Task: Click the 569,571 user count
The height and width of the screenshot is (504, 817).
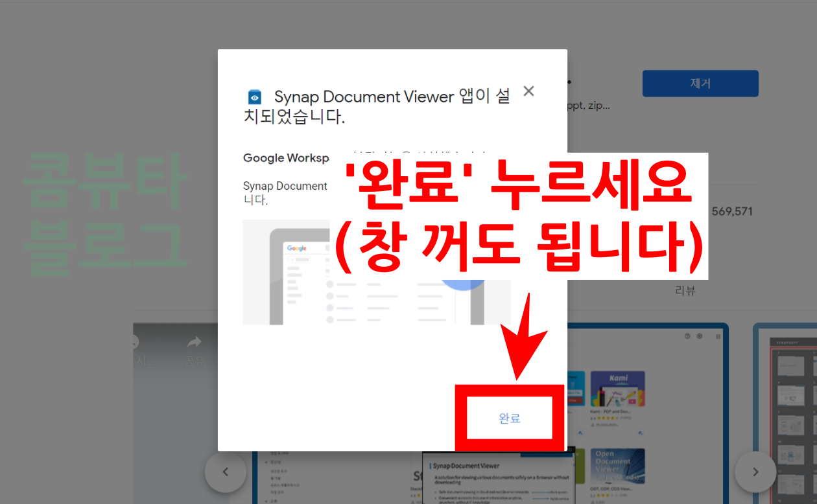Action: pos(732,211)
